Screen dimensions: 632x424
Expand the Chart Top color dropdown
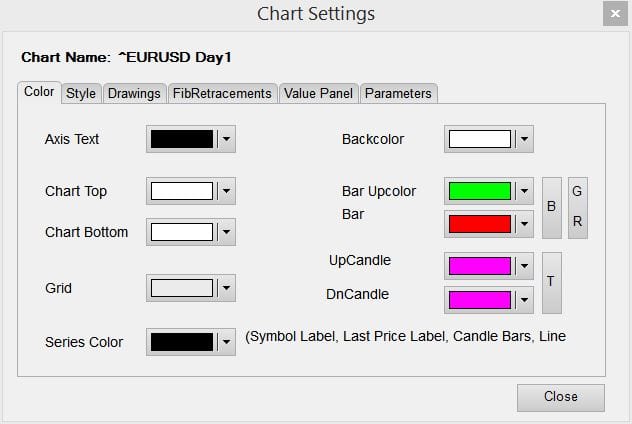[227, 191]
